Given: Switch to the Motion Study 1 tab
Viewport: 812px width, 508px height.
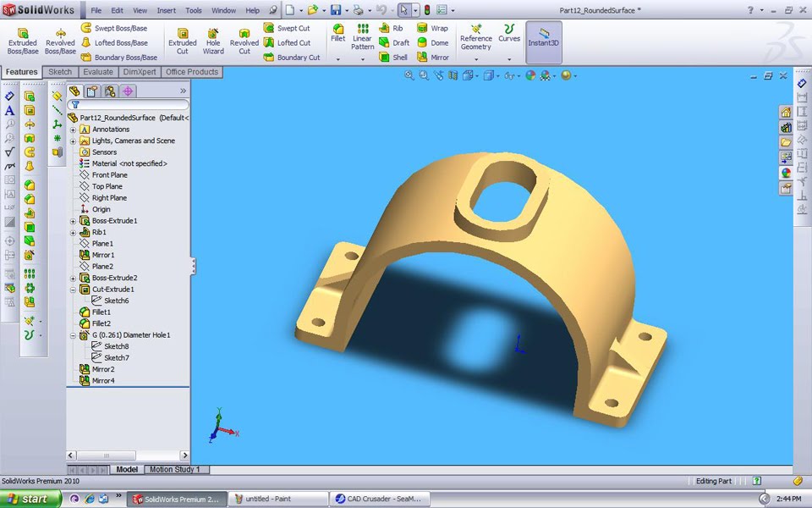Looking at the screenshot, I should click(175, 469).
